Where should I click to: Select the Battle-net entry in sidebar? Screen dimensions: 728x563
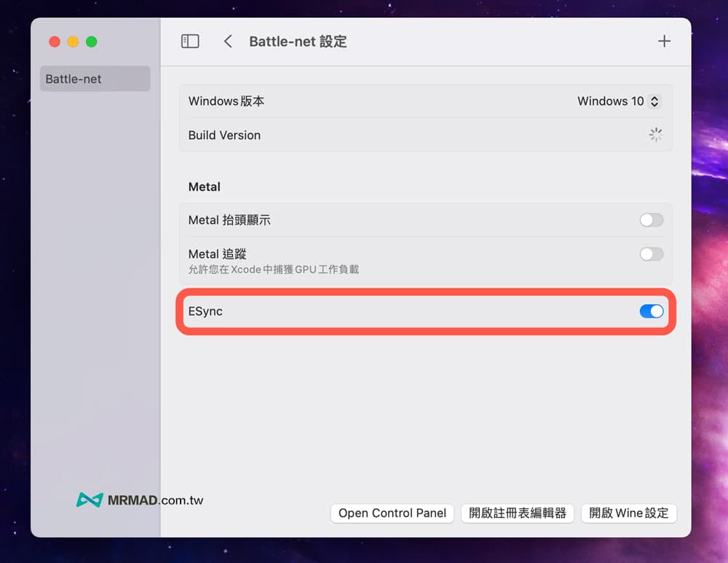pyautogui.click(x=95, y=79)
